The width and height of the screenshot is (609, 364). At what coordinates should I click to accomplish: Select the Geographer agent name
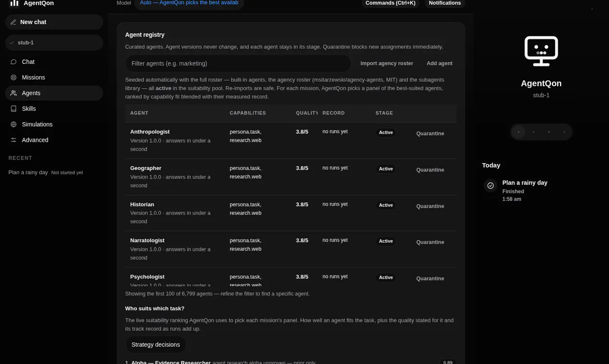tap(146, 168)
